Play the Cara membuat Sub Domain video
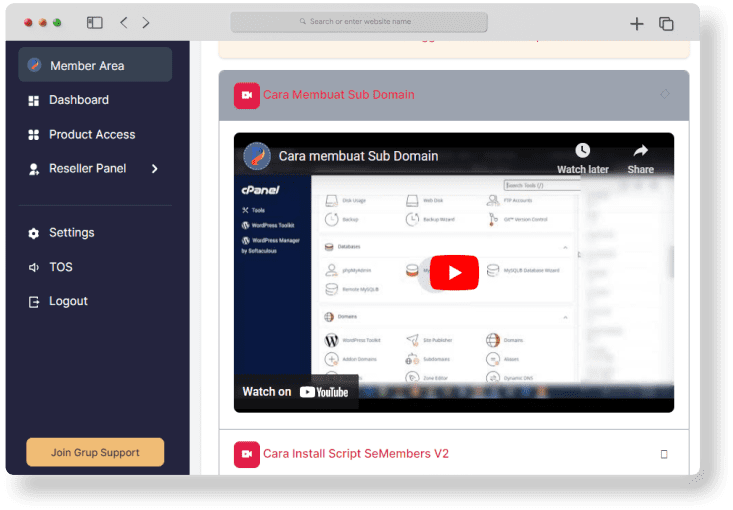The height and width of the screenshot is (510, 733). (x=454, y=272)
